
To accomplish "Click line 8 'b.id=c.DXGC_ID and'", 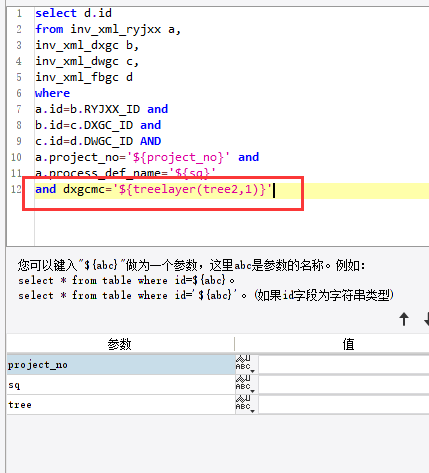I will (x=98, y=125).
